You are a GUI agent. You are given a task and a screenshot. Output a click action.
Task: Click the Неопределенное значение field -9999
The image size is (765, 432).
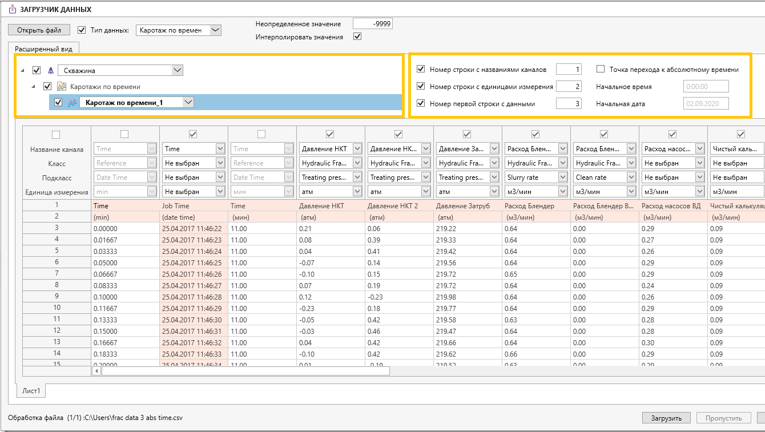coord(373,23)
